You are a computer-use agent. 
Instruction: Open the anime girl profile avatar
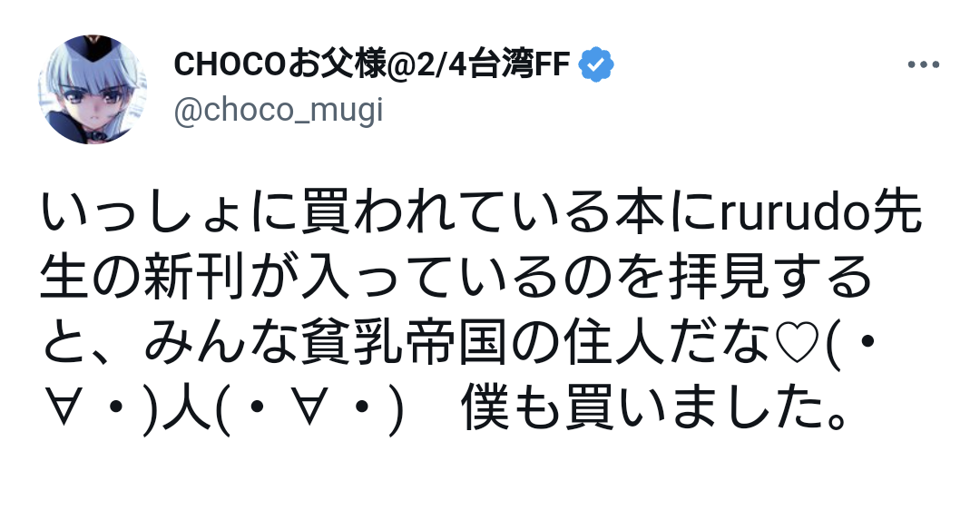[93, 90]
